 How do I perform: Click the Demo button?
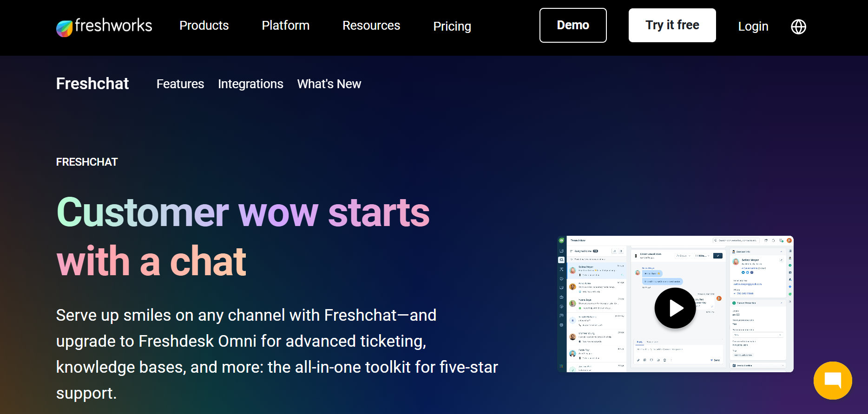click(x=573, y=26)
